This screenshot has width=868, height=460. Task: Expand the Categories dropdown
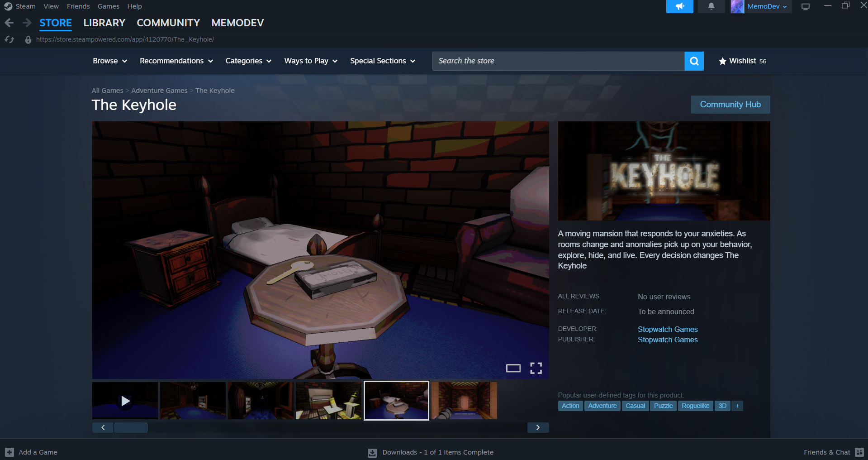[248, 61]
